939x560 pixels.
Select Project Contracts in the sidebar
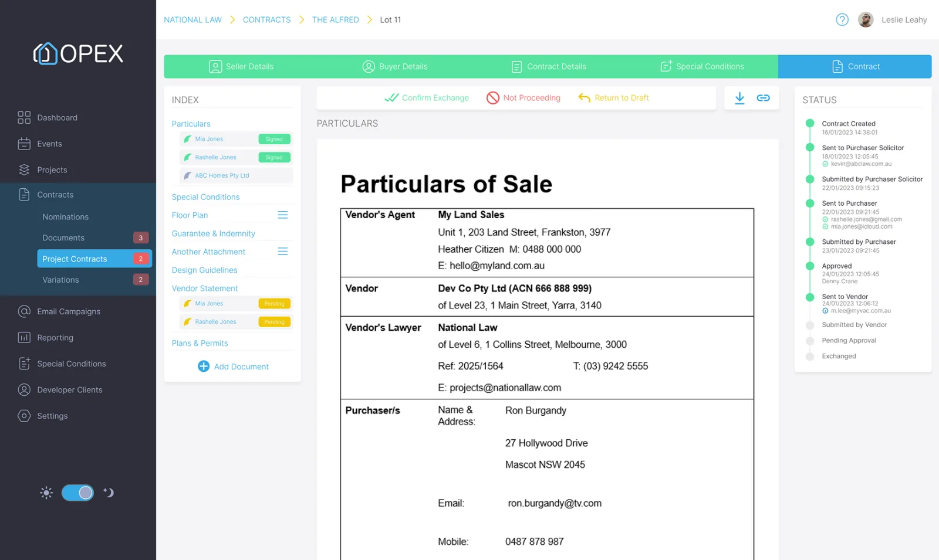(94, 259)
